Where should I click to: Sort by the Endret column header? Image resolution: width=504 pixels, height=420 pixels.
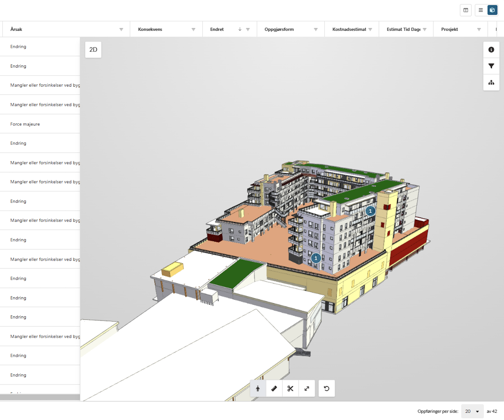click(217, 29)
